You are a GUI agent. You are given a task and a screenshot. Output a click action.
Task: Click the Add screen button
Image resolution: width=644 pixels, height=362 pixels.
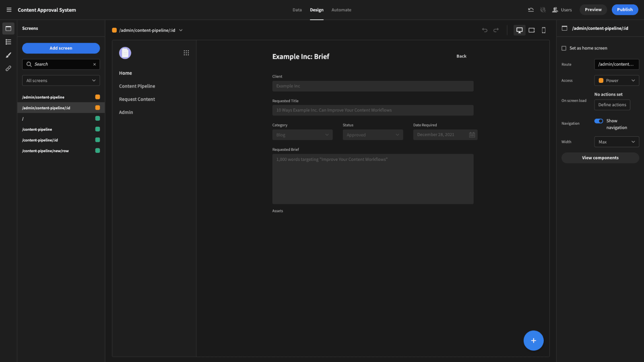point(61,48)
